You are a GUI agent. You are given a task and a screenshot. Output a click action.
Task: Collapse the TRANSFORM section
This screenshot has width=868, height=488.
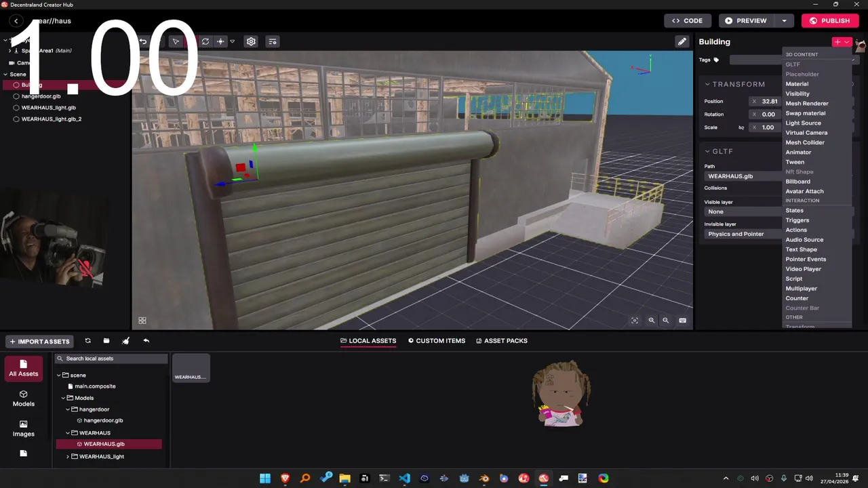coord(707,84)
